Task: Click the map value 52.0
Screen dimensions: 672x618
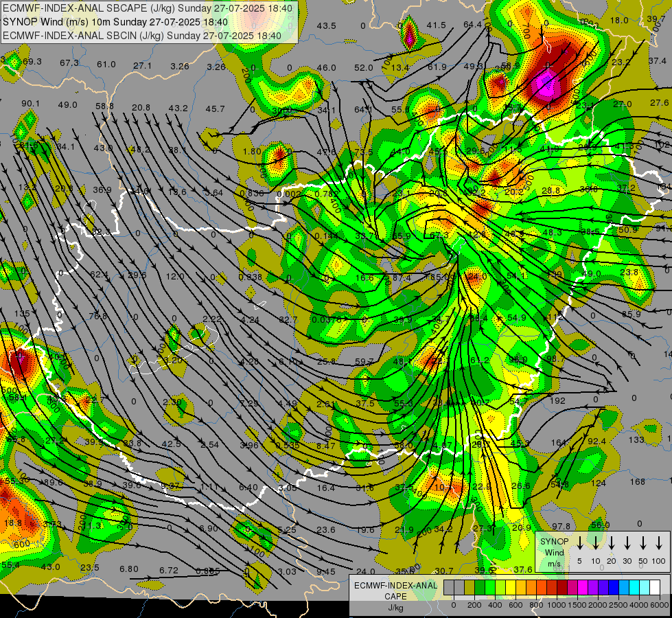Action: pyautogui.click(x=363, y=68)
